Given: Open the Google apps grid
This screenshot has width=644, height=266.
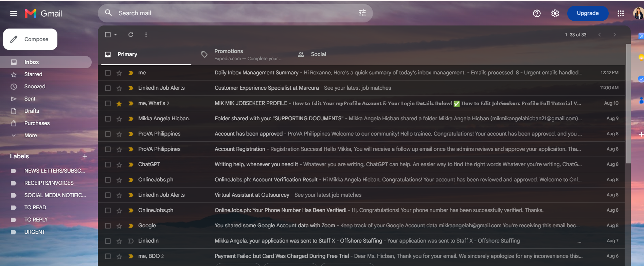Looking at the screenshot, I should click(x=621, y=14).
